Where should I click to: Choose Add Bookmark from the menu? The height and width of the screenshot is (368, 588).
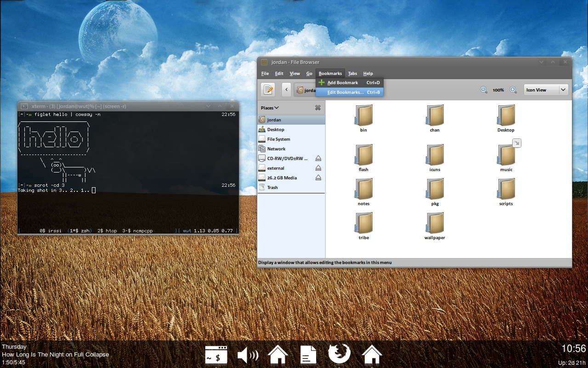click(x=350, y=83)
